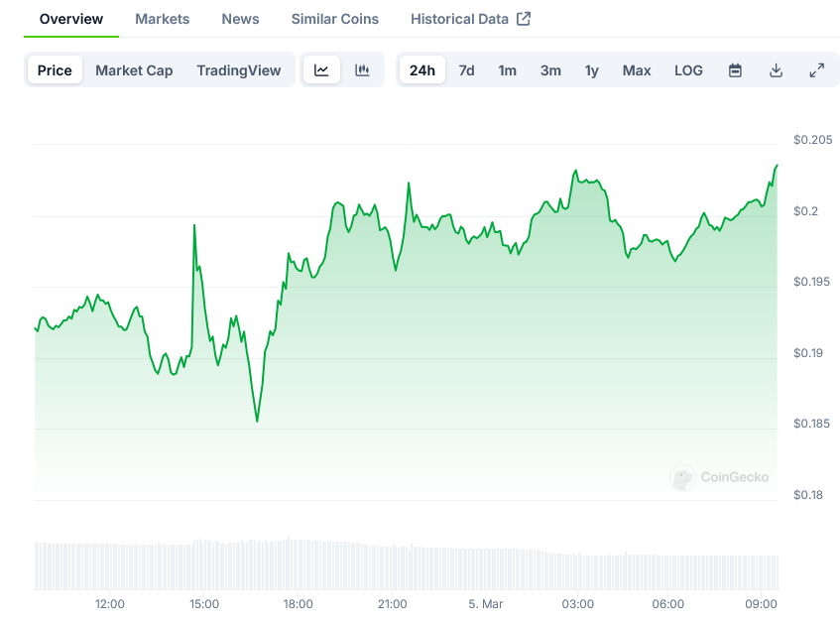Switch to candlestick chart icon
The image size is (840, 623).
click(362, 70)
